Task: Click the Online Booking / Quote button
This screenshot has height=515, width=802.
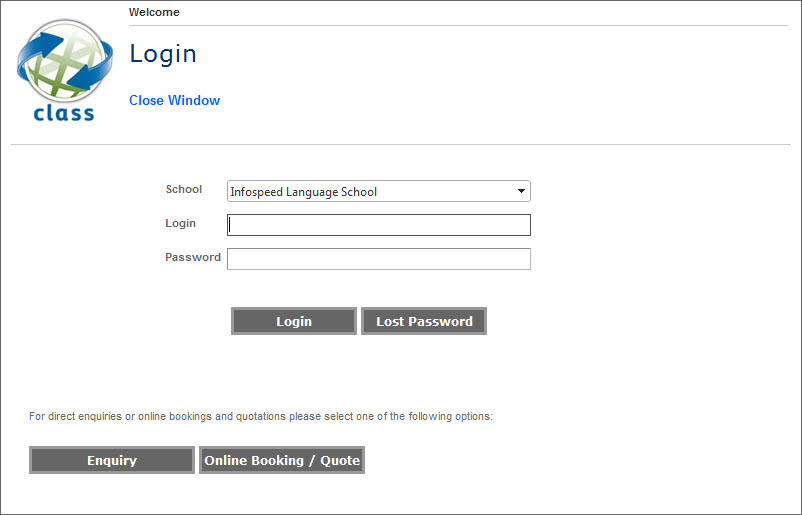Action: click(282, 460)
